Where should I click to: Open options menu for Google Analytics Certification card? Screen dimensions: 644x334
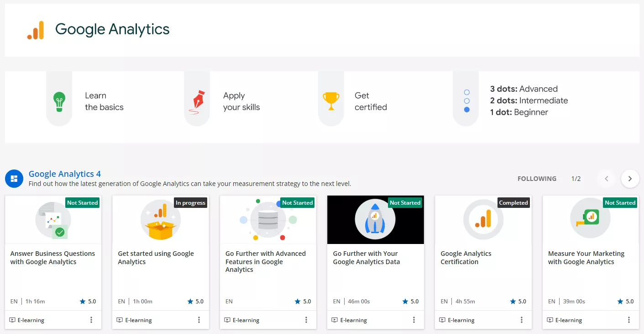pos(522,320)
